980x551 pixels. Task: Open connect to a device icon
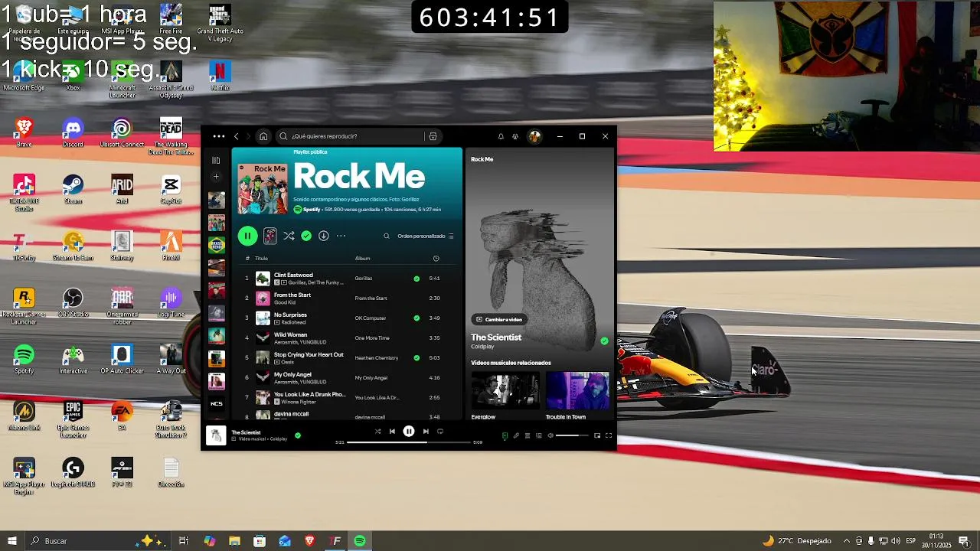coord(538,435)
